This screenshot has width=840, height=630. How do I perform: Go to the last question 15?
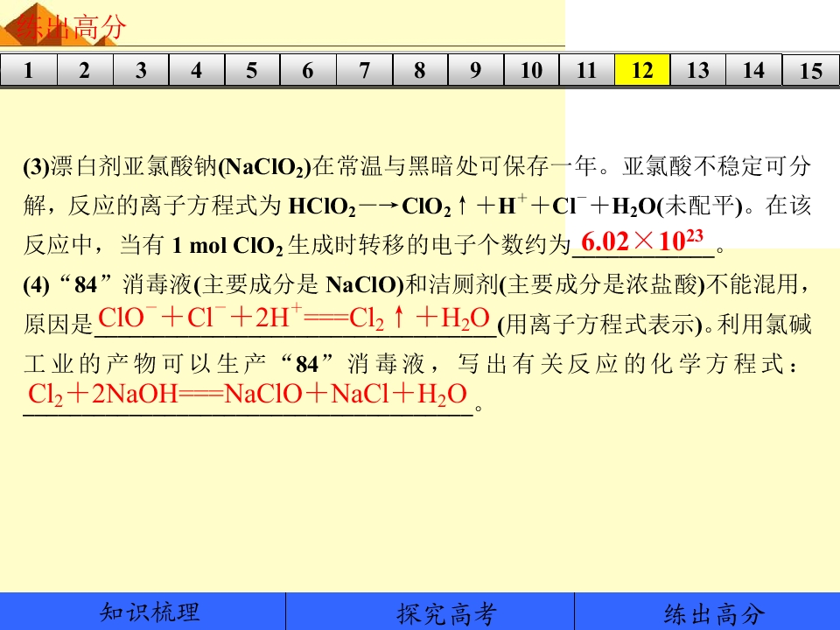(x=811, y=70)
